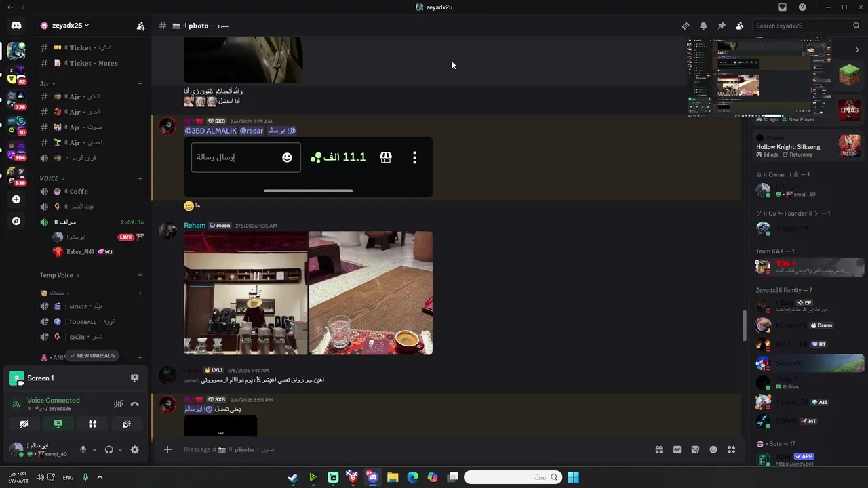This screenshot has width=868, height=488.
Task: Open Help question mark icon
Action: [802, 7]
